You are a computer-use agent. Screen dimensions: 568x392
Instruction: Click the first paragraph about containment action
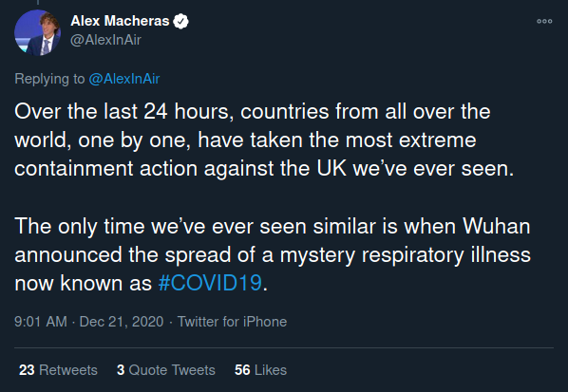pos(264,140)
